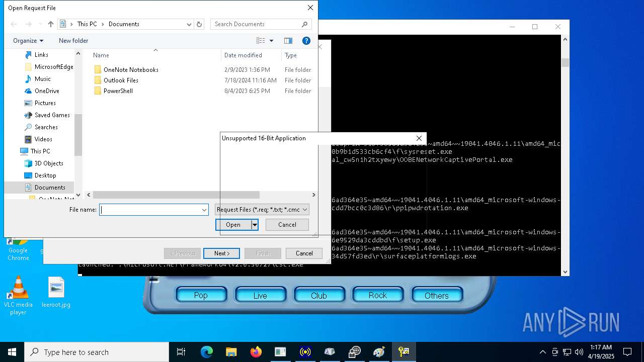The width and height of the screenshot is (644, 362).
Task: Click the forward navigation arrow
Action: (28, 24)
